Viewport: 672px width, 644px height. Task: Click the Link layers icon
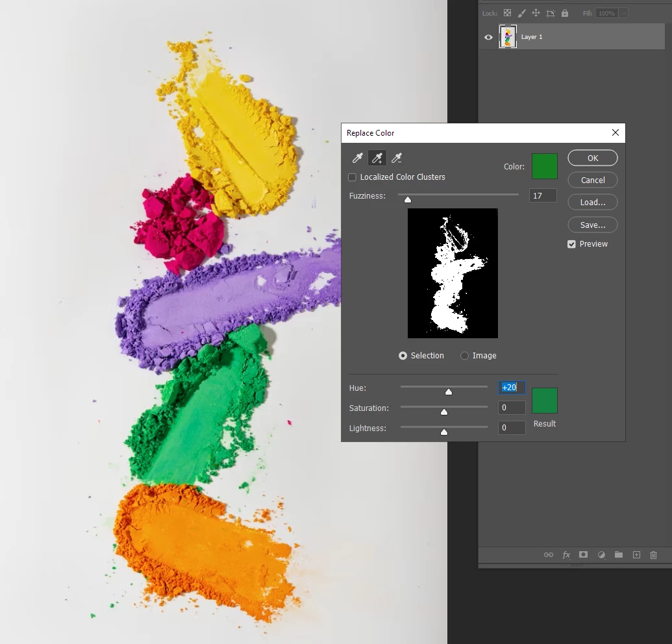coord(549,554)
